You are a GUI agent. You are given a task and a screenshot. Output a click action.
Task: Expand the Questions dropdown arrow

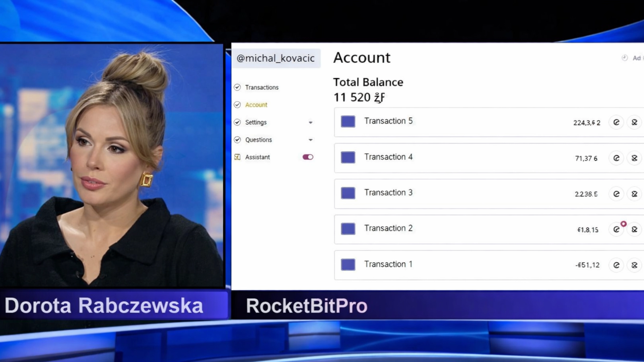coord(311,140)
